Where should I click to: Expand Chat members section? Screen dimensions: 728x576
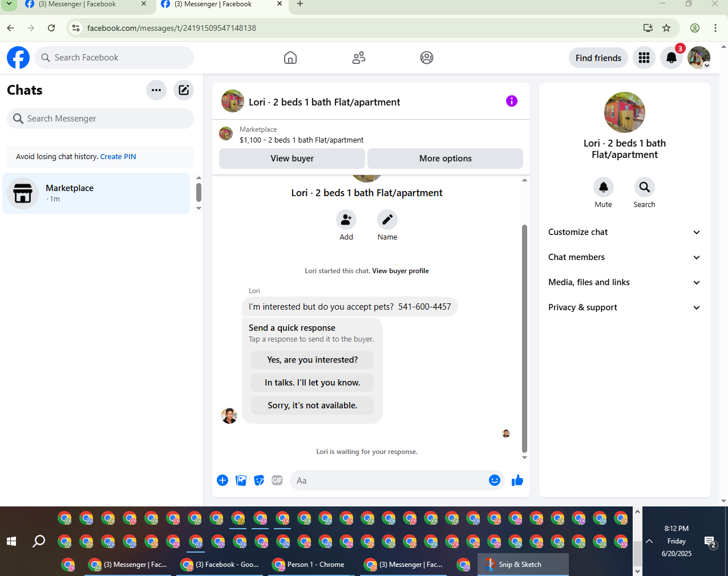coord(624,257)
